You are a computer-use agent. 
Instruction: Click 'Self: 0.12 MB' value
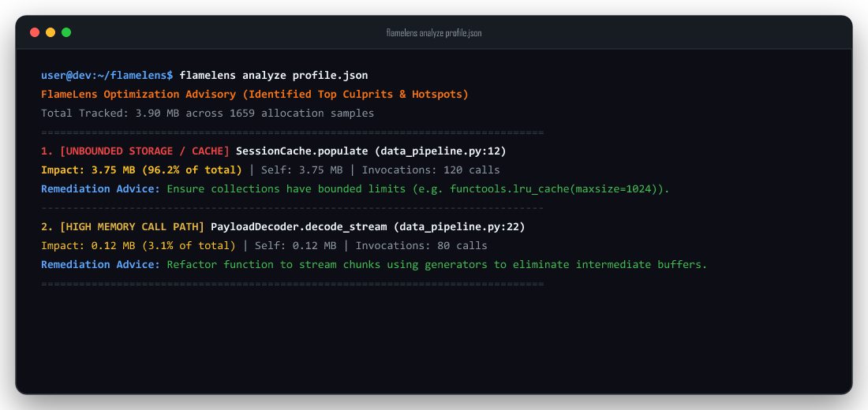[x=296, y=246]
